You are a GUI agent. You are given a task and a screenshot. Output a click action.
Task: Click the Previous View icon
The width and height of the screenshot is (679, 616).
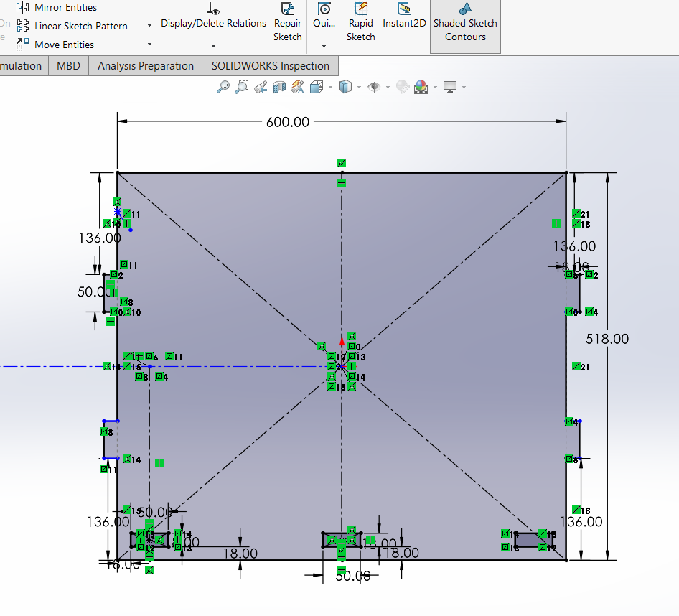coord(261,87)
